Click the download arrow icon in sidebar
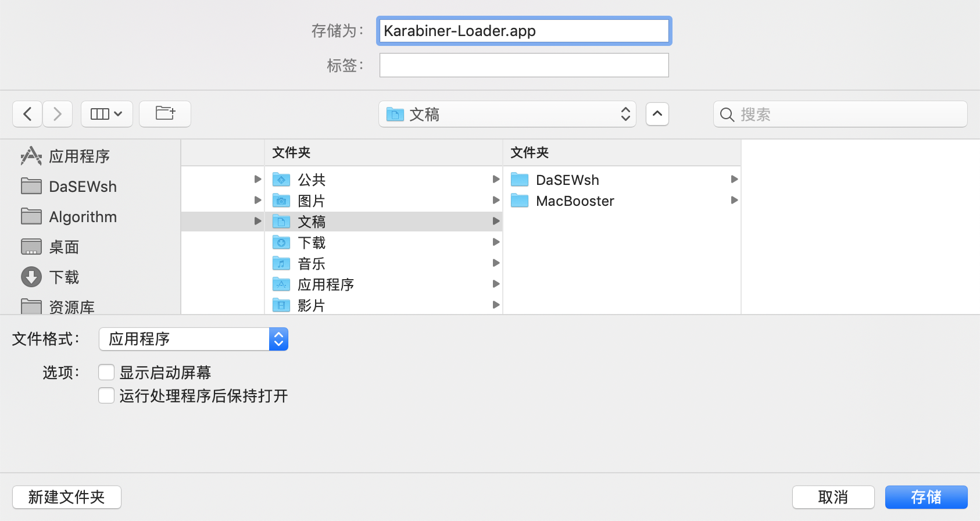Viewport: 980px width, 521px height. tap(31, 277)
